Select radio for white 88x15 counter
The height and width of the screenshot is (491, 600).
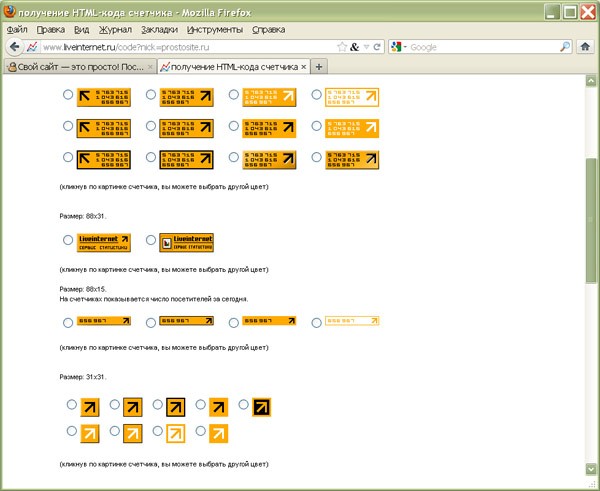316,323
